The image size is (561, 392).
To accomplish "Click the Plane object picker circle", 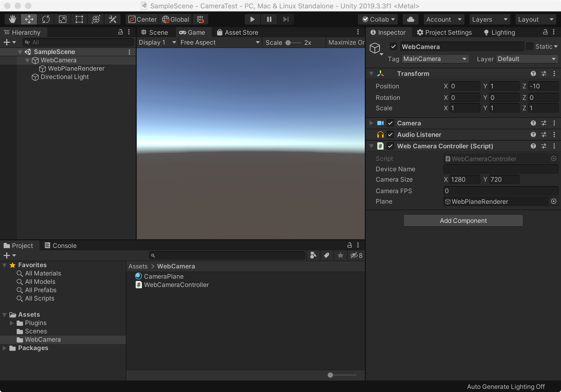I will pos(553,201).
